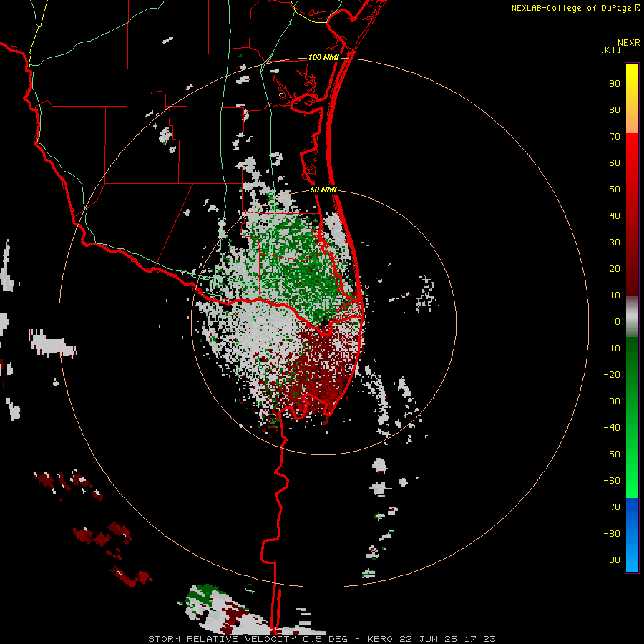Pick the gray zero-velocity segment of the color bar
644x644 pixels.
(632, 317)
